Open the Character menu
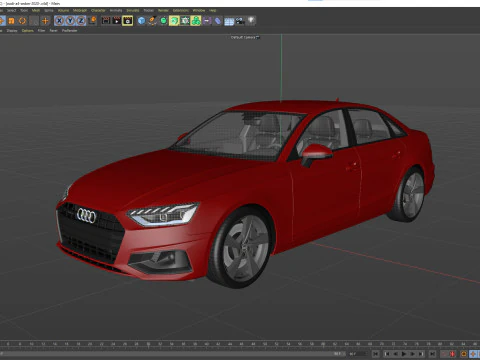The height and width of the screenshot is (360, 480). (x=98, y=10)
